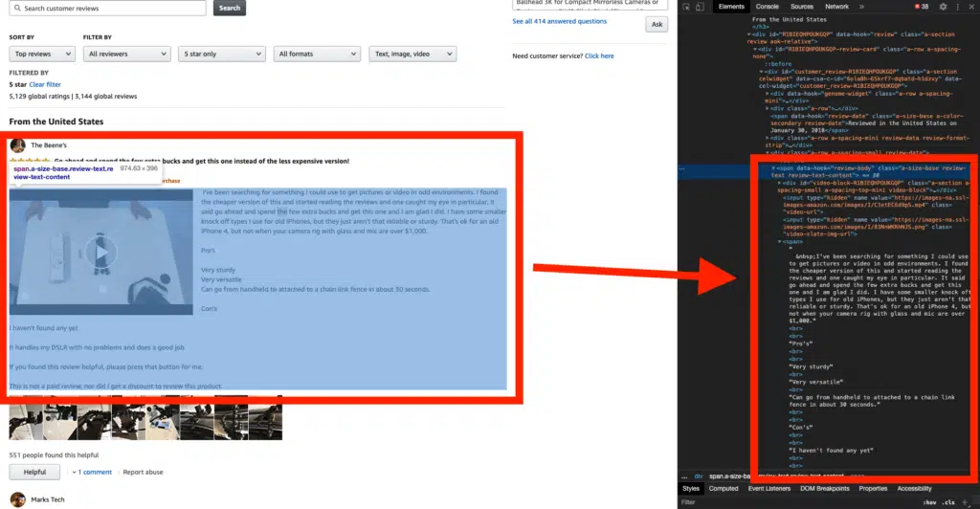Image resolution: width=980 pixels, height=509 pixels.
Task: Open the Event Listeners pane tab
Action: [x=769, y=489]
